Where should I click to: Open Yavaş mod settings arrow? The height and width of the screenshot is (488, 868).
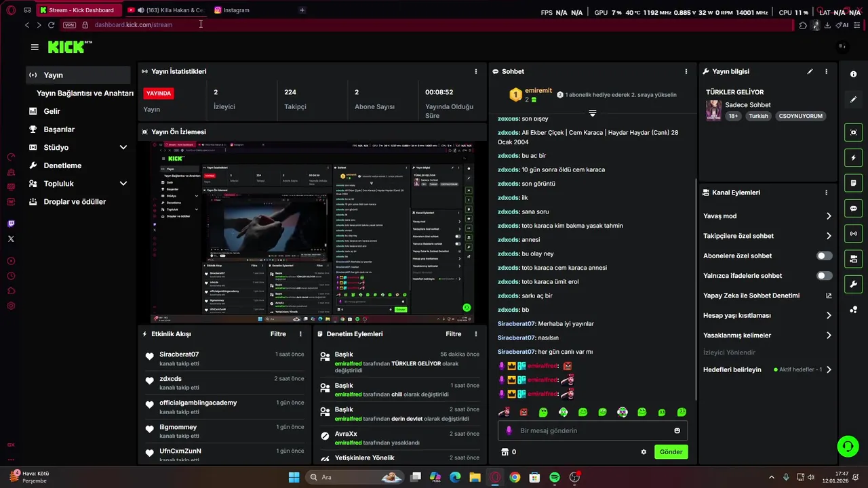tap(829, 216)
